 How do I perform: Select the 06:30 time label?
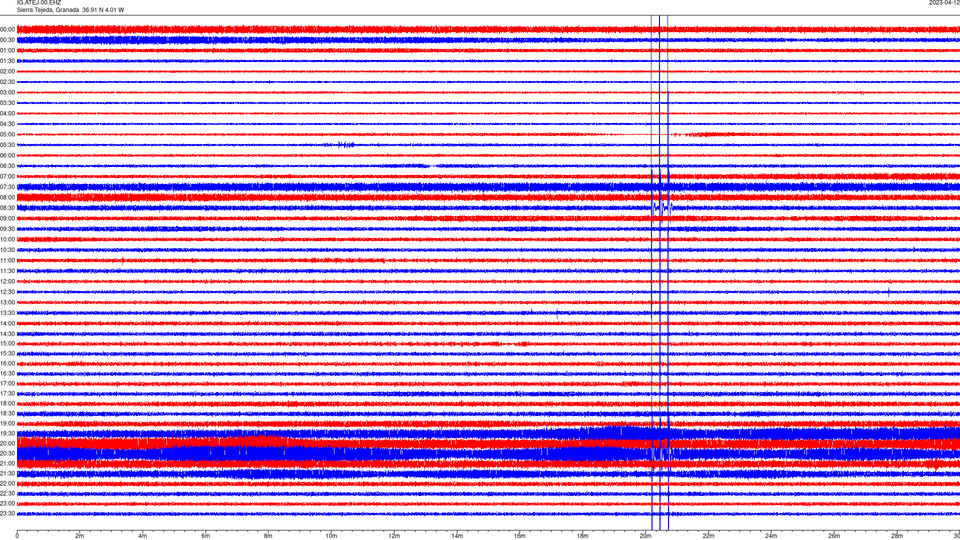pyautogui.click(x=7, y=166)
